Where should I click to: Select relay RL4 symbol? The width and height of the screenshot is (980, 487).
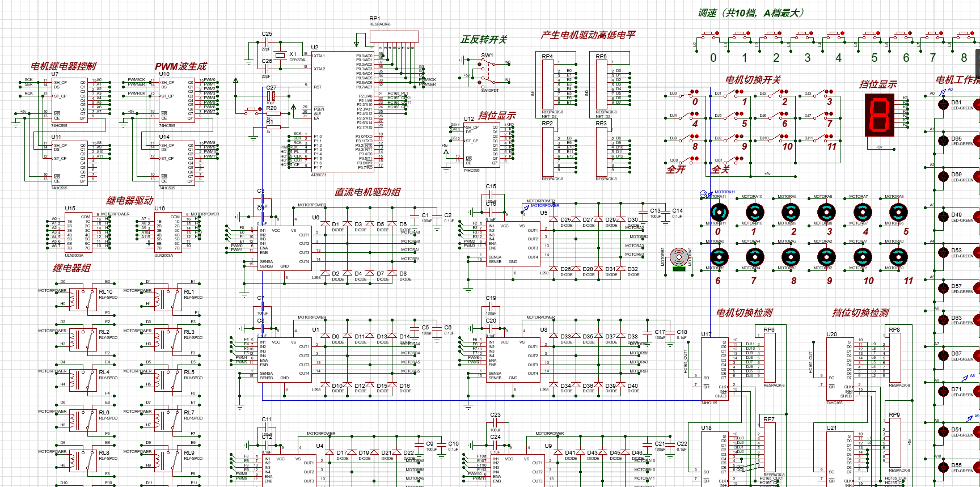coord(83,379)
